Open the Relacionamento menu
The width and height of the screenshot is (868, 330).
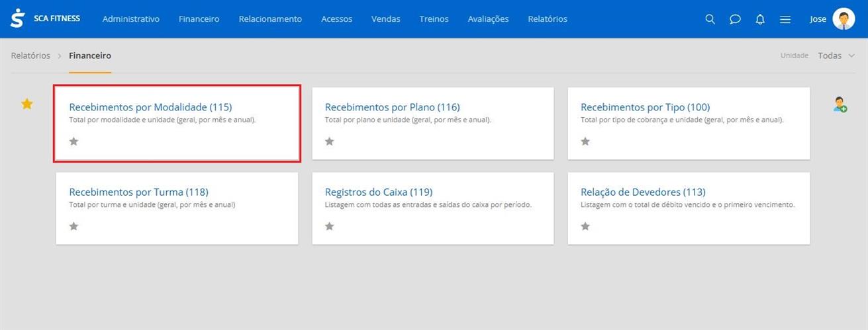click(270, 19)
